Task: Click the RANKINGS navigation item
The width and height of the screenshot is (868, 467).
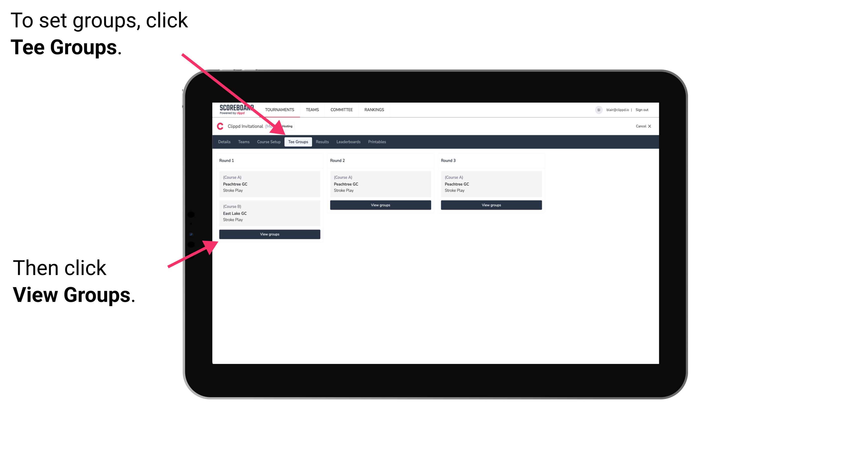Action: (375, 109)
